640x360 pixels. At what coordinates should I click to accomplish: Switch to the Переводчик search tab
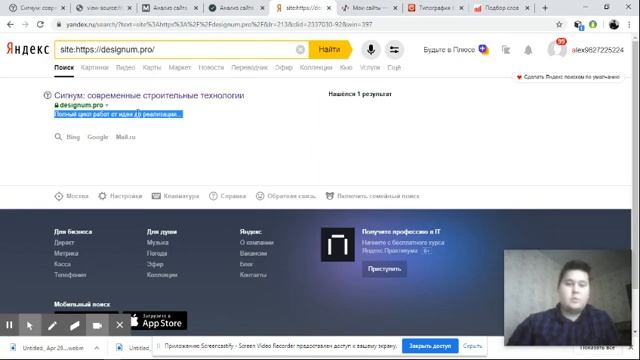(249, 67)
